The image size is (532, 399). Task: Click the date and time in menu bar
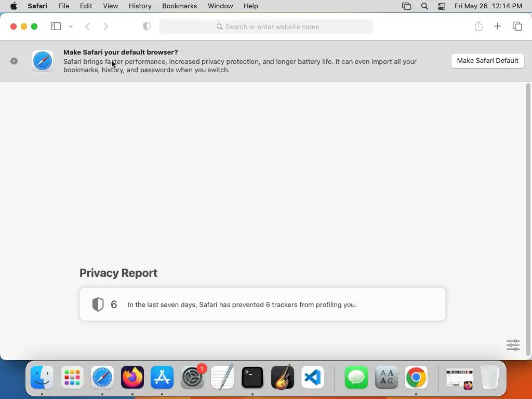(x=488, y=6)
